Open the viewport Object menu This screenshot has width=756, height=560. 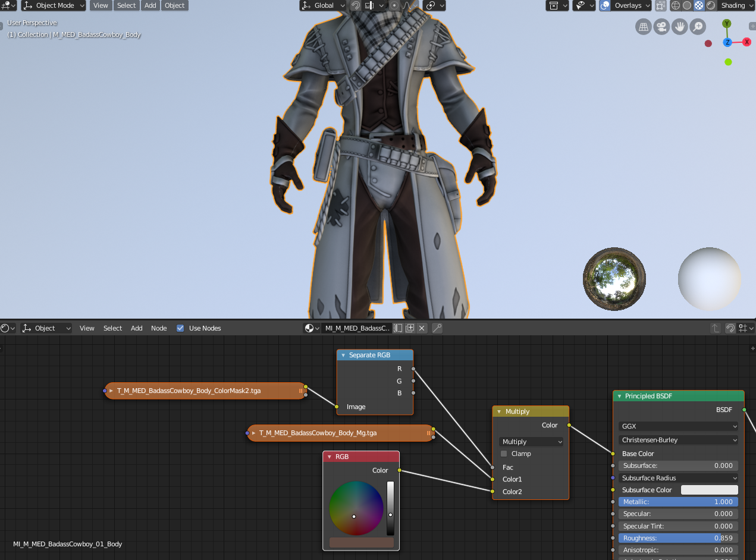[x=174, y=5]
